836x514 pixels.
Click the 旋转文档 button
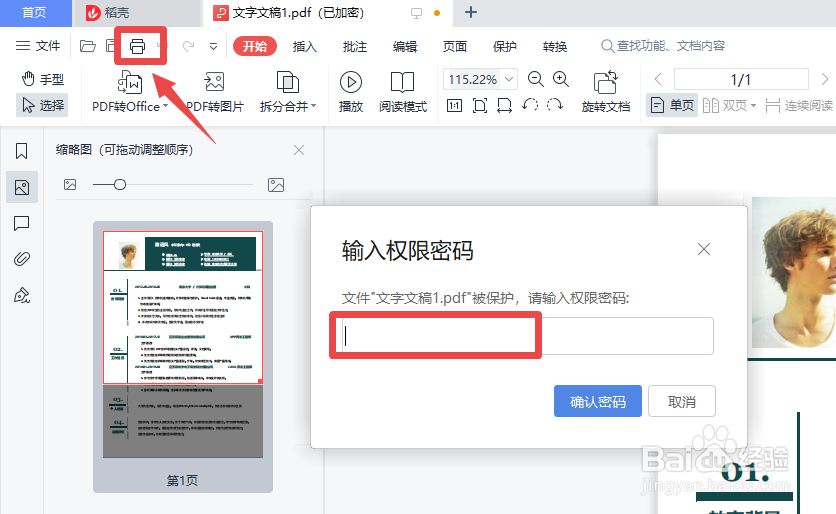606,92
